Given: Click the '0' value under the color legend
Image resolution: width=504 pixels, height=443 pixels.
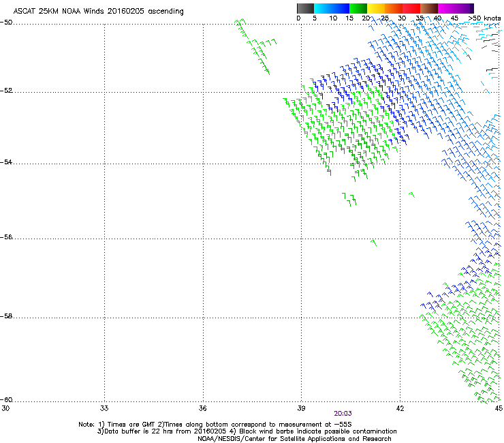Looking at the screenshot, I should click(298, 18).
